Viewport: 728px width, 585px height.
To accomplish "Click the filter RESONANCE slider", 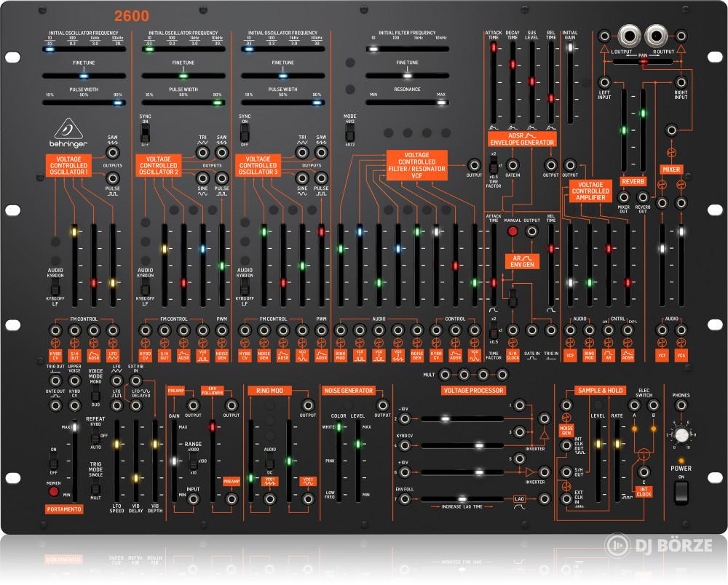I will tap(407, 103).
